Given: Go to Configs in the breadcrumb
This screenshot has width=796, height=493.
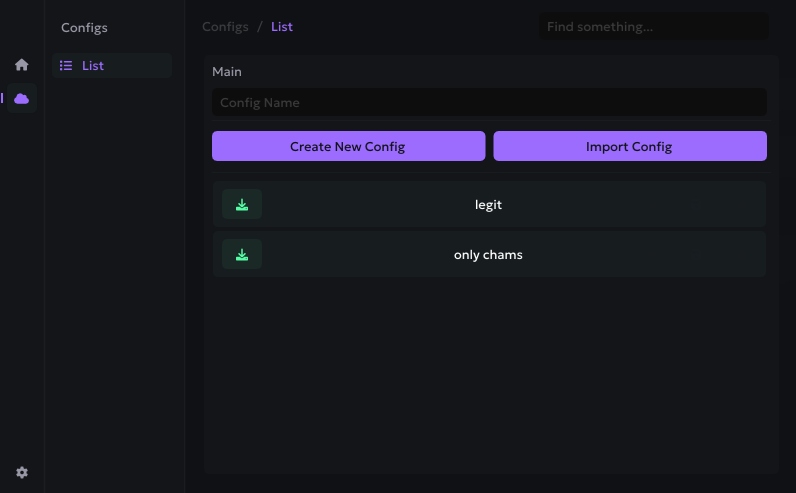Looking at the screenshot, I should click(x=225, y=27).
